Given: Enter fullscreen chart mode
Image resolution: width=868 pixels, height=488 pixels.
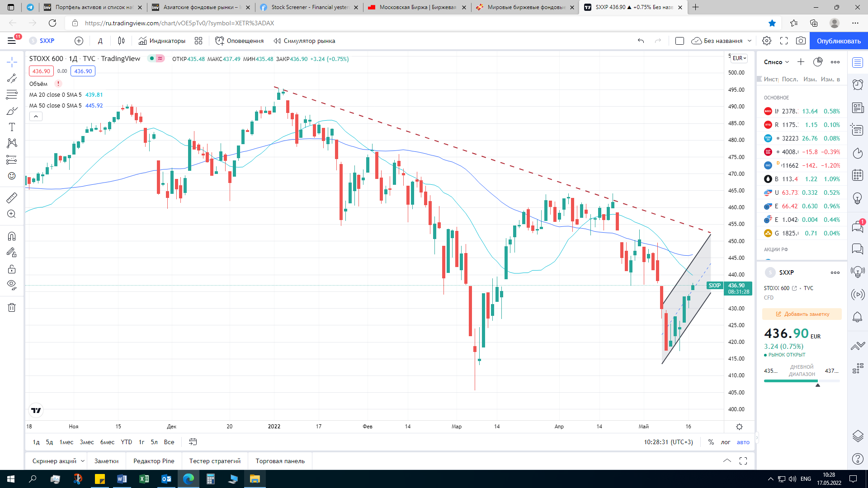Looking at the screenshot, I should 784,41.
